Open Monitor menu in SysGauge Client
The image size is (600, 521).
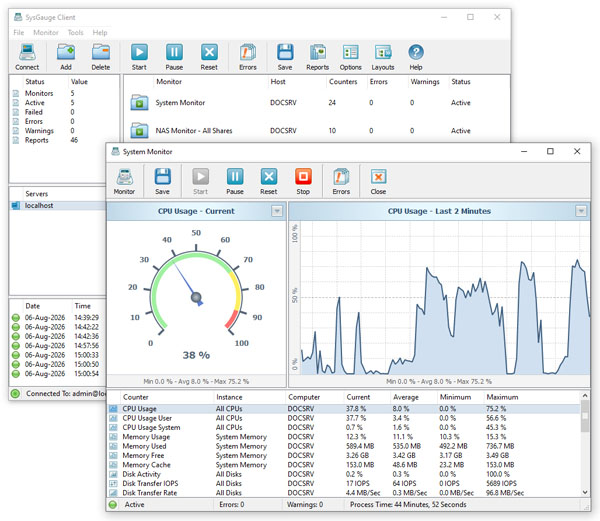(46, 33)
